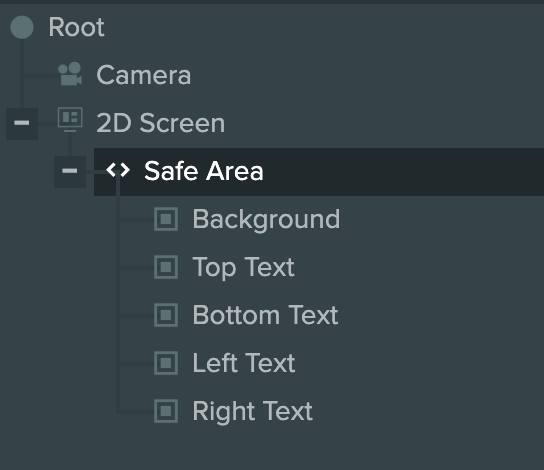Viewport: 544px width, 470px height.
Task: Click the Camera entity icon
Action: pyautogui.click(x=70, y=74)
